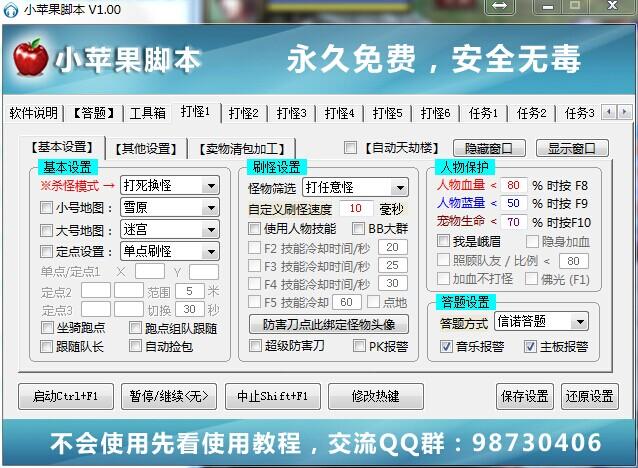This screenshot has height=468, width=638.
Task: Open 怪物筛选 dropdown showing 打任意怪
Action: pyautogui.click(x=355, y=187)
